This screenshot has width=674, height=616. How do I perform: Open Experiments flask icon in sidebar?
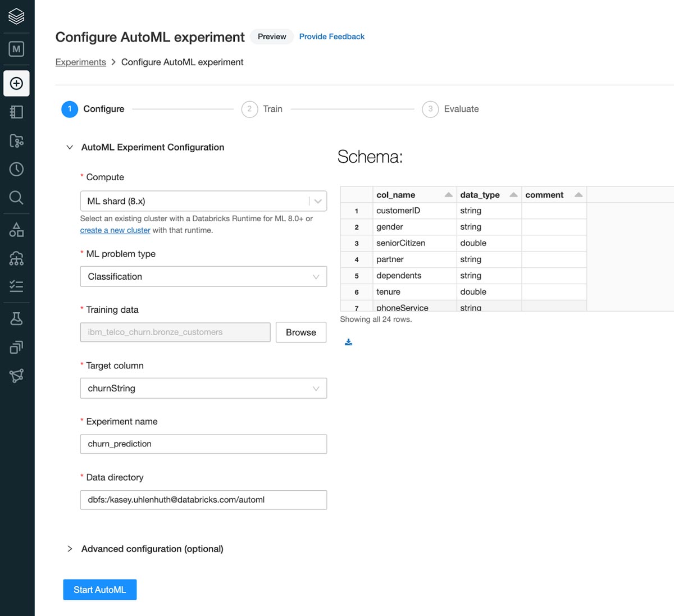coord(16,318)
